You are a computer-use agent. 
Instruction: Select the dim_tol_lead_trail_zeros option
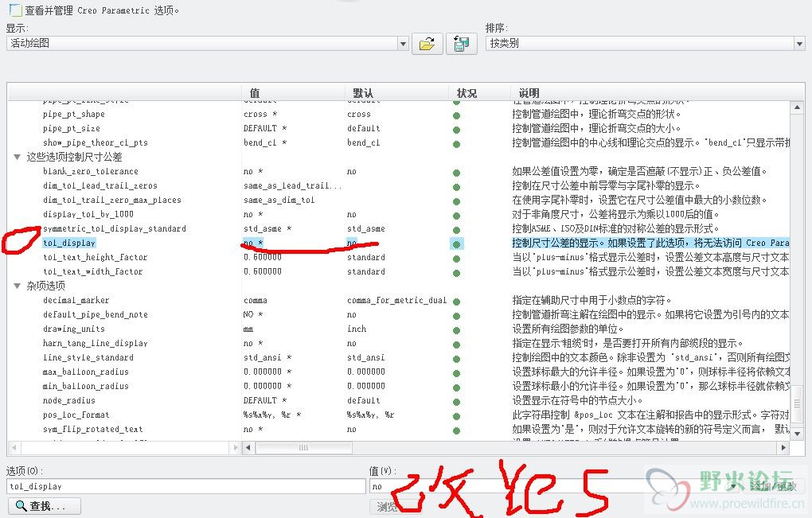[100, 185]
